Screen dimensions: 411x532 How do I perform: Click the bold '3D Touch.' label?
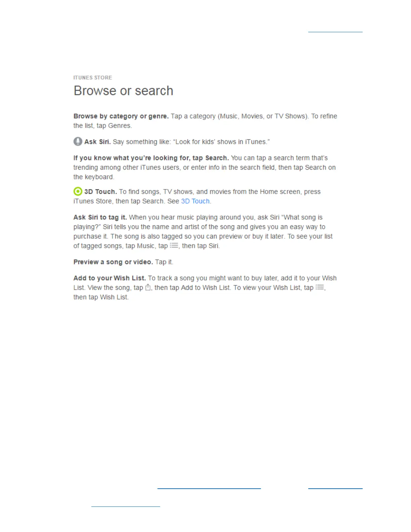point(100,192)
